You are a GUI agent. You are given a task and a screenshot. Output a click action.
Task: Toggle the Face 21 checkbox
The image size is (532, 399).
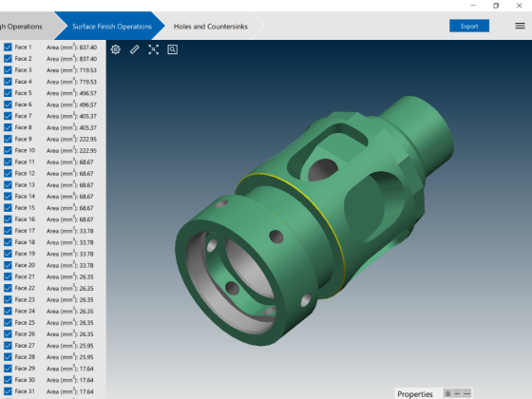8,276
